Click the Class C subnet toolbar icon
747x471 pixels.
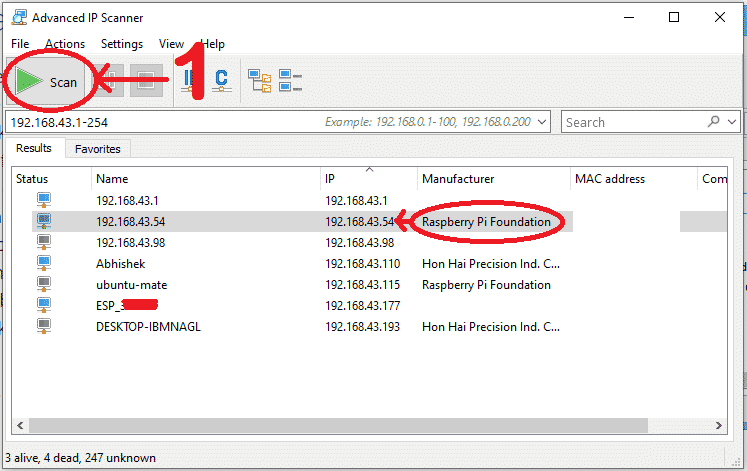(222, 80)
